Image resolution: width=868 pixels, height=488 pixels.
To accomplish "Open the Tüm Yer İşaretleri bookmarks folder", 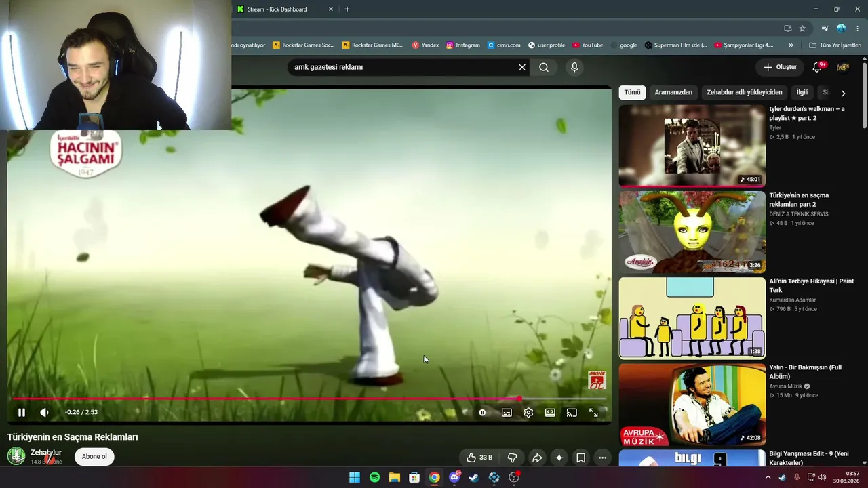I will (835, 45).
